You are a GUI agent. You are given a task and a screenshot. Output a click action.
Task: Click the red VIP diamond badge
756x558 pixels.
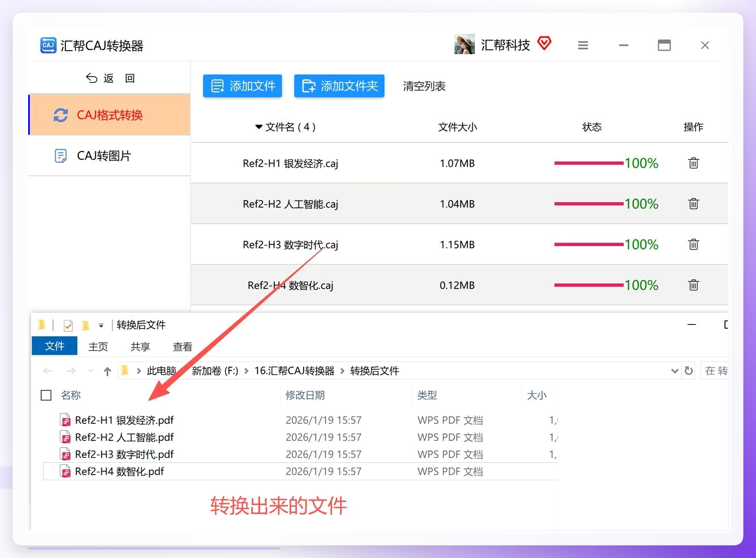[544, 43]
